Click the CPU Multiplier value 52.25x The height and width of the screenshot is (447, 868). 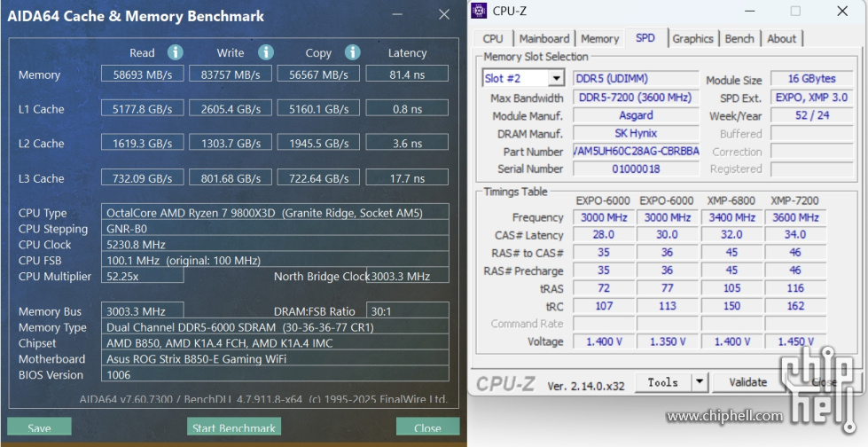tap(142, 276)
